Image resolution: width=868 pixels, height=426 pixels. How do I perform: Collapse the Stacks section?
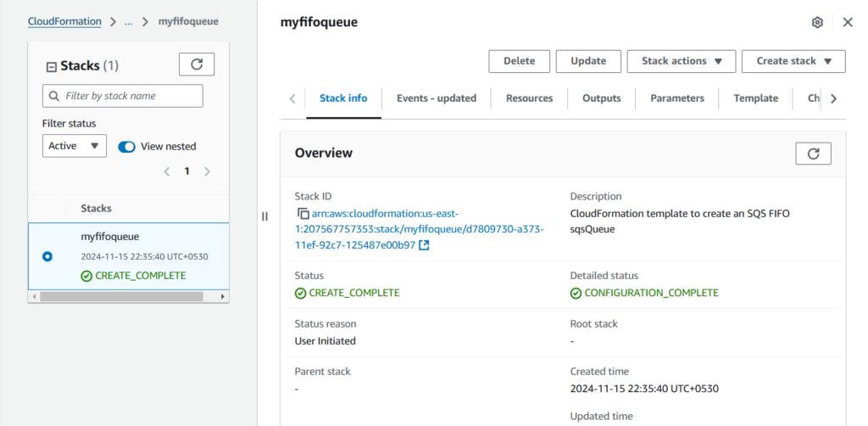pos(51,66)
